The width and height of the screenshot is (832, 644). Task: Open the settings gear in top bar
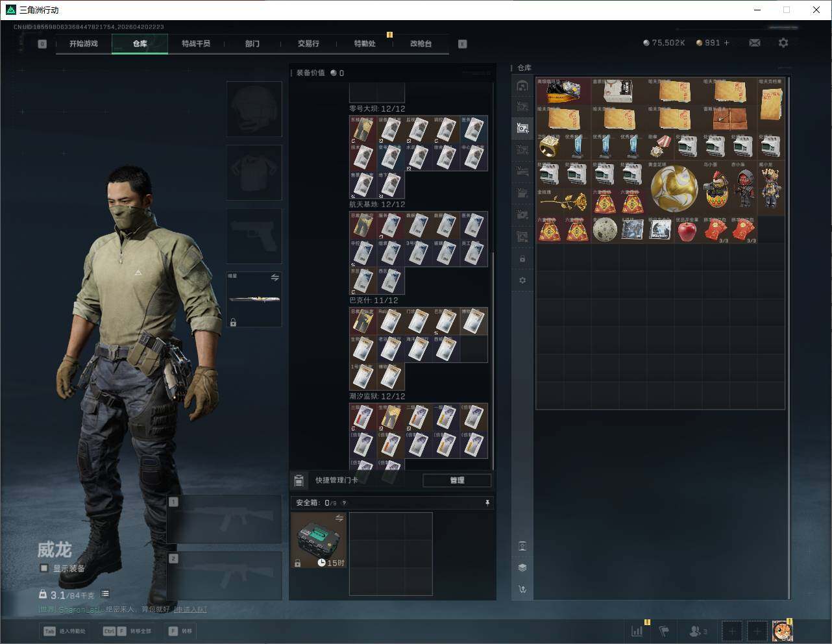point(783,43)
